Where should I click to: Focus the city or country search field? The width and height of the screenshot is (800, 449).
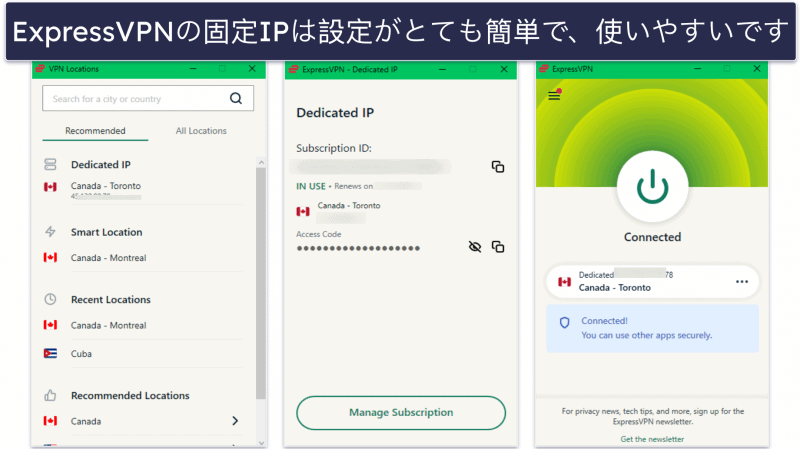[x=148, y=98]
